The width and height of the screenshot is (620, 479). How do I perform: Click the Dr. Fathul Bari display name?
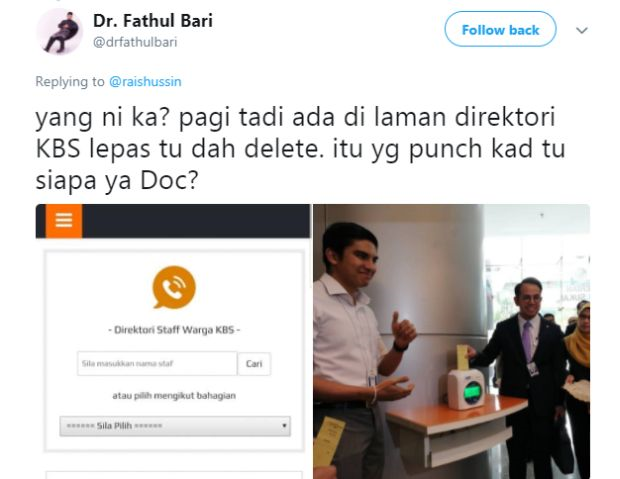(x=153, y=21)
